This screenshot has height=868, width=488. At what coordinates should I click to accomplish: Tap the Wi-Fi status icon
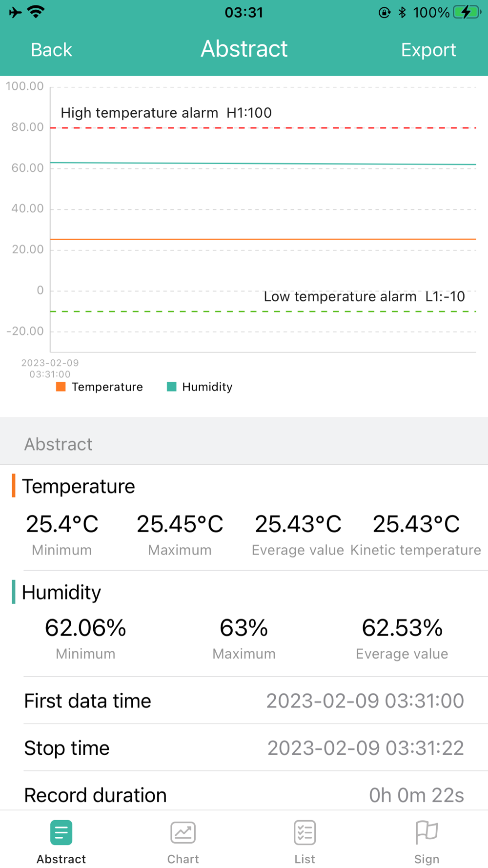36,12
